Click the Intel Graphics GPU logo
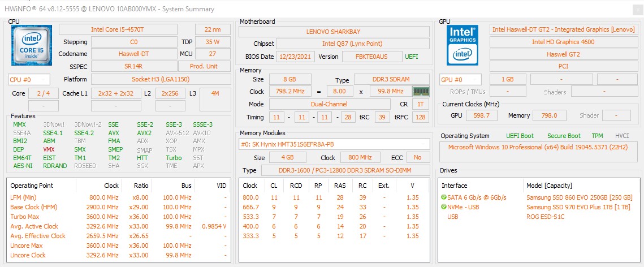The image size is (644, 267). 463,45
